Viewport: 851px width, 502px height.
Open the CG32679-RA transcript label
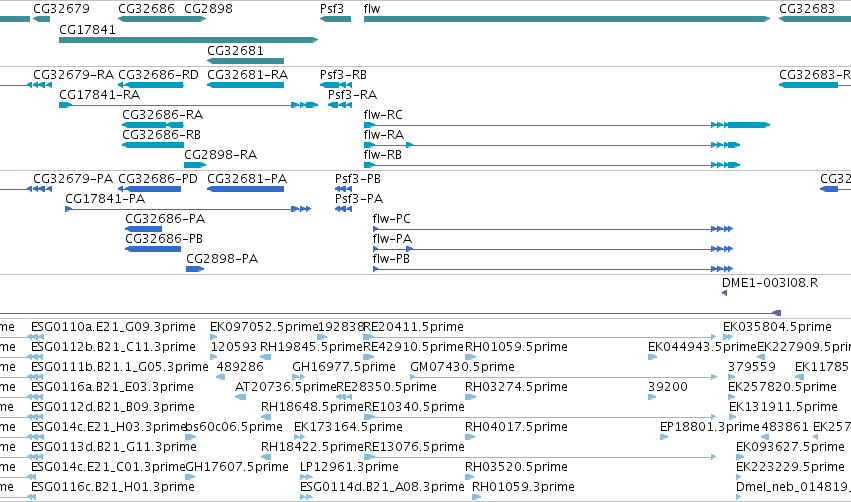point(74,75)
